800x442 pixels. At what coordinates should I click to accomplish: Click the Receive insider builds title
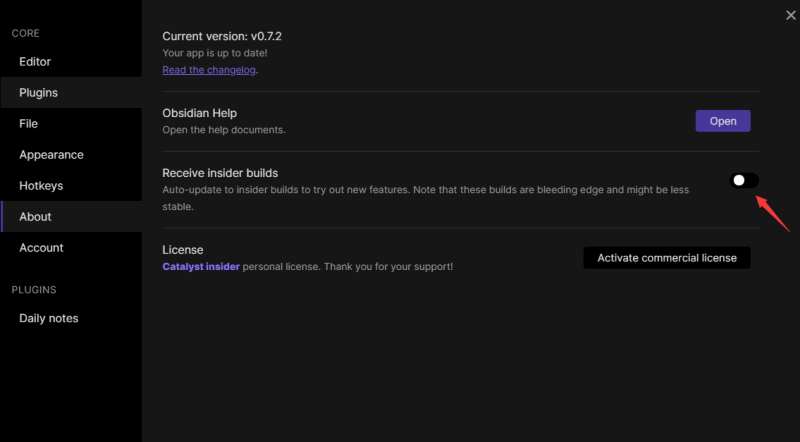(220, 173)
